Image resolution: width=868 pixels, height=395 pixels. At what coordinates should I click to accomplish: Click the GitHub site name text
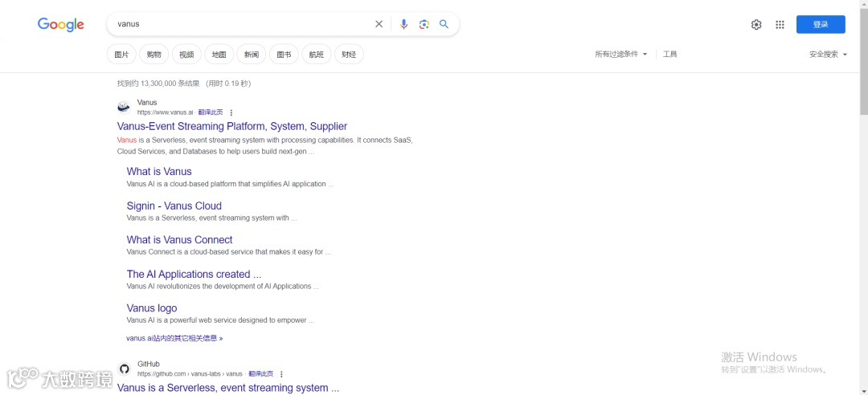(x=149, y=364)
